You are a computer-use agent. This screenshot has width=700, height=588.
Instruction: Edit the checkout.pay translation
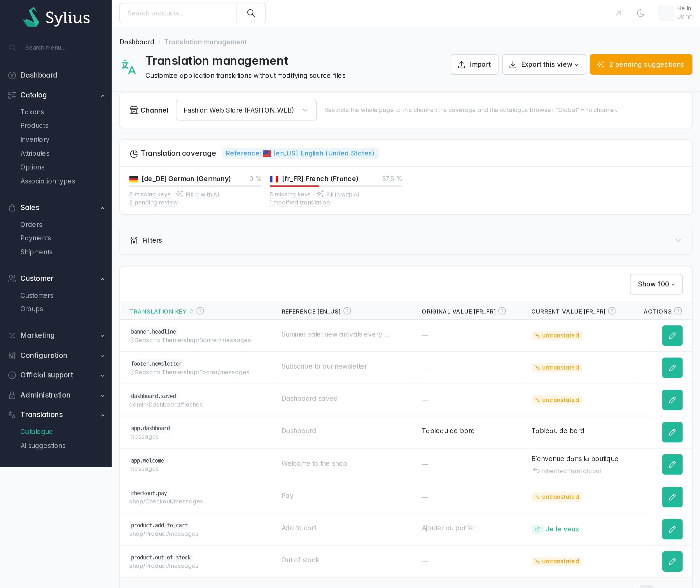[x=672, y=497]
